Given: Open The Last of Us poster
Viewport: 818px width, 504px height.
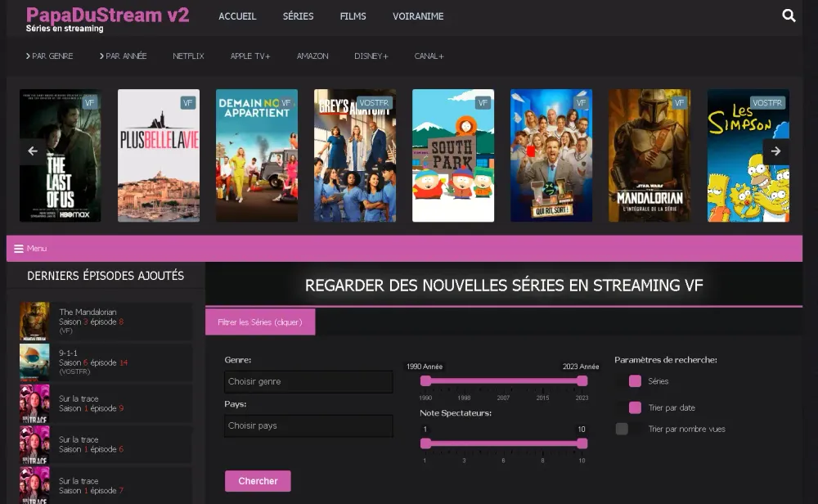Looking at the screenshot, I should [x=61, y=155].
